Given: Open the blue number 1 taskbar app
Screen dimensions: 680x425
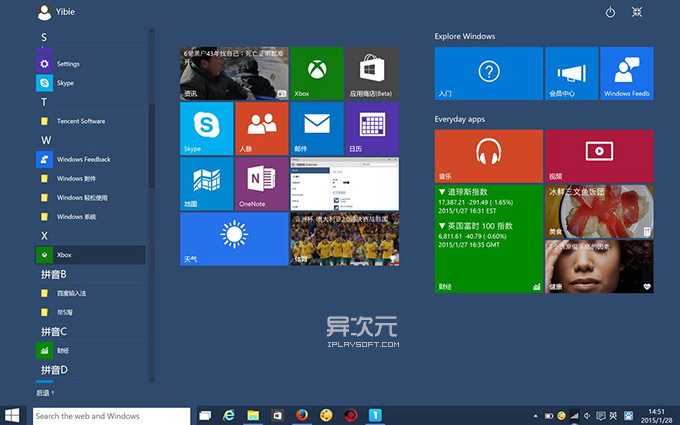Looking at the screenshot, I should (375, 415).
